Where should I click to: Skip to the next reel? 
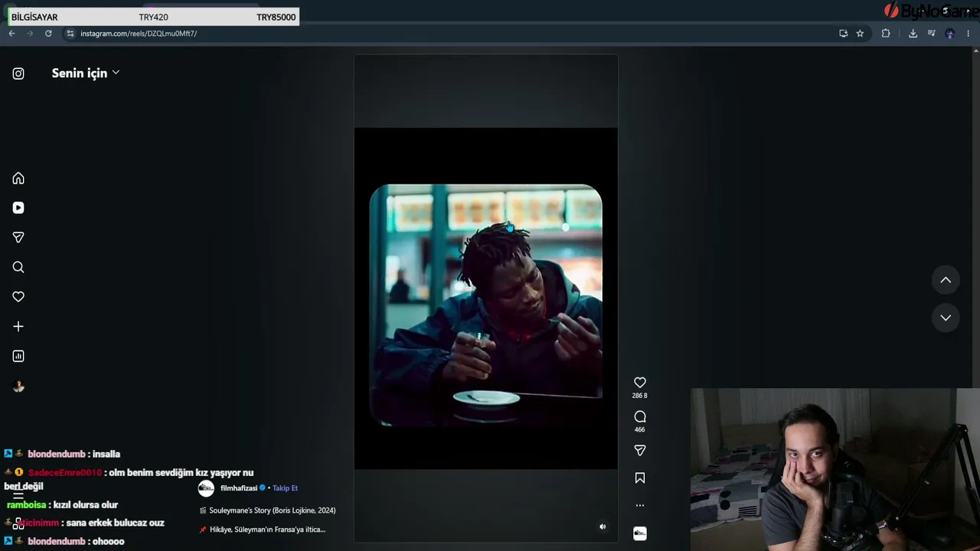point(946,318)
